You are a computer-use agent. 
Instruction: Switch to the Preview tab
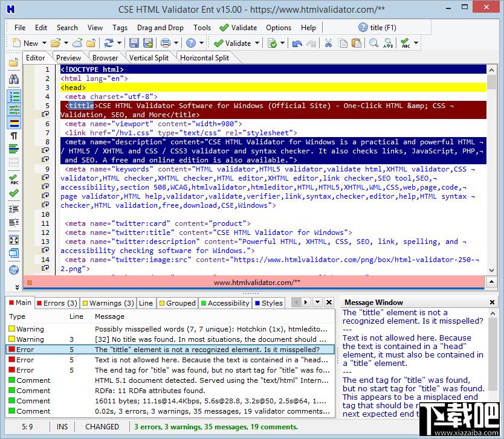pyautogui.click(x=68, y=58)
